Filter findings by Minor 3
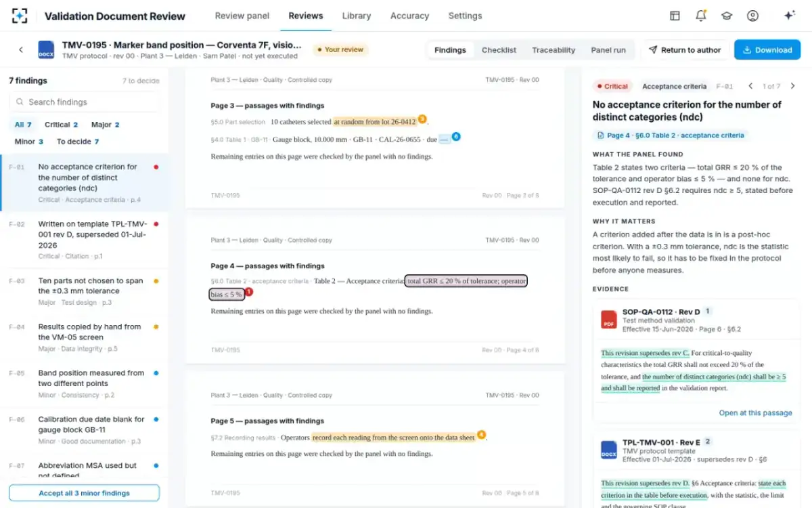 pyautogui.click(x=29, y=142)
